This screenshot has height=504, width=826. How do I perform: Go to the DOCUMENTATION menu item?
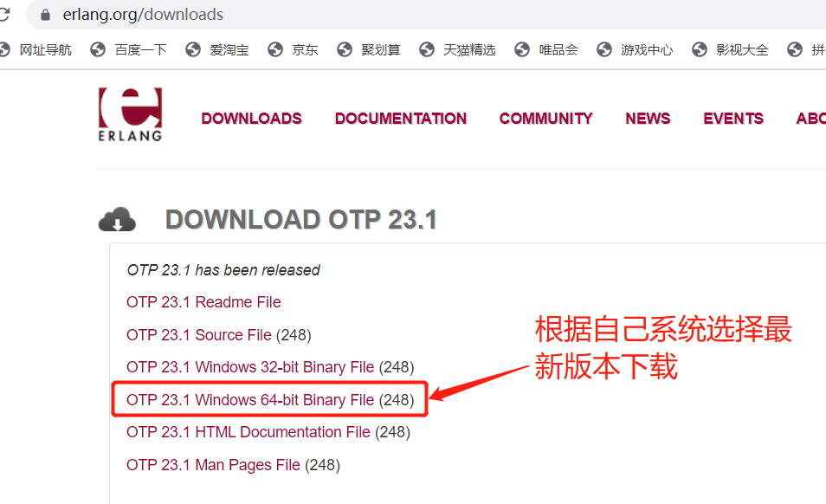401,119
